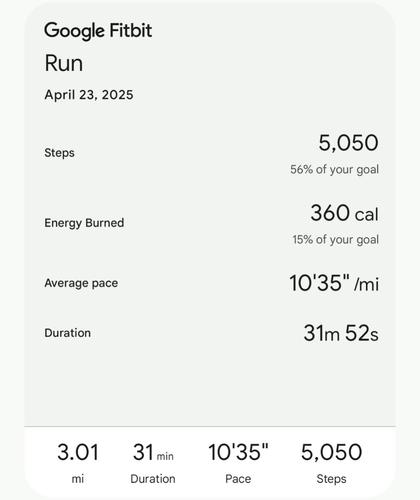View the 56% of your goal text
The width and height of the screenshot is (420, 500).
(334, 169)
